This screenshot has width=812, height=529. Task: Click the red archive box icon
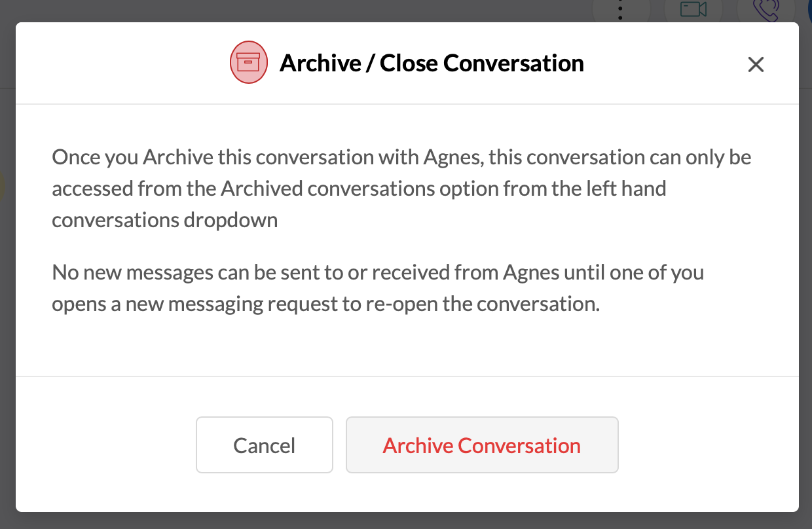point(249,63)
